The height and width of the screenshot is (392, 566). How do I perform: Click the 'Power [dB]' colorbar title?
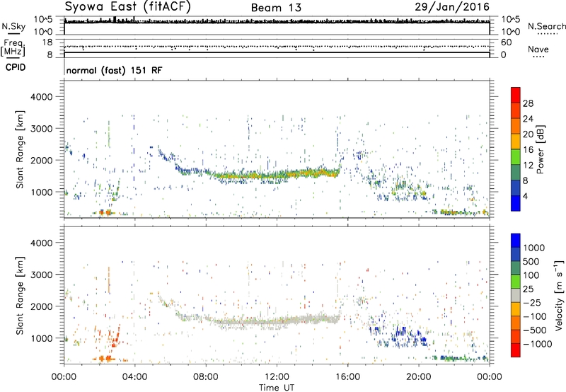pyautogui.click(x=540, y=149)
